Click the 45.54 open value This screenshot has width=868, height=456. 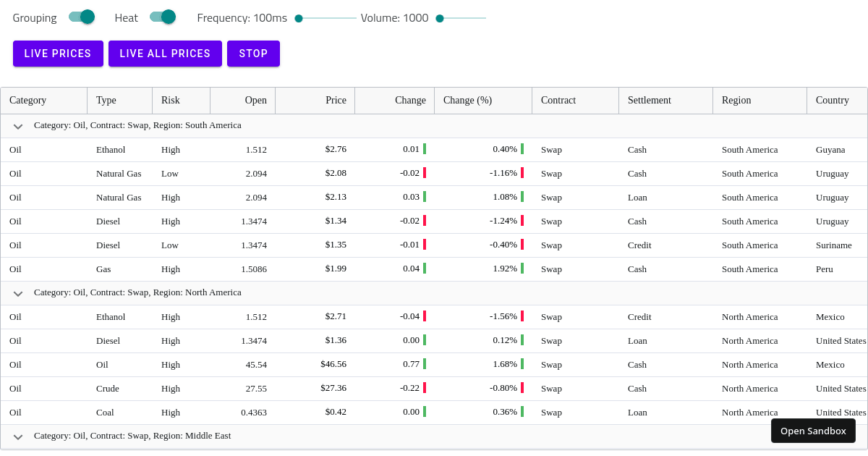click(x=243, y=365)
